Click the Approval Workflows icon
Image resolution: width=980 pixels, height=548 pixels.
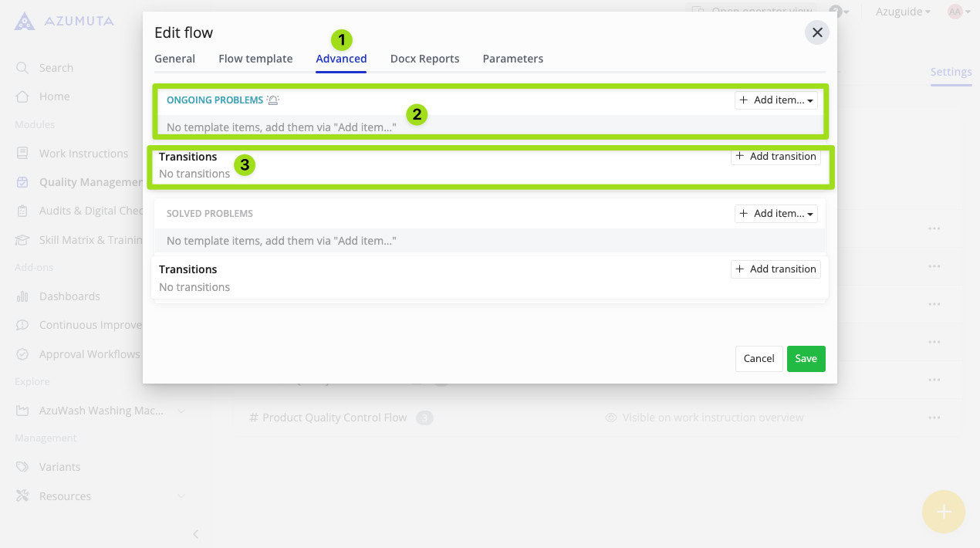click(x=22, y=353)
